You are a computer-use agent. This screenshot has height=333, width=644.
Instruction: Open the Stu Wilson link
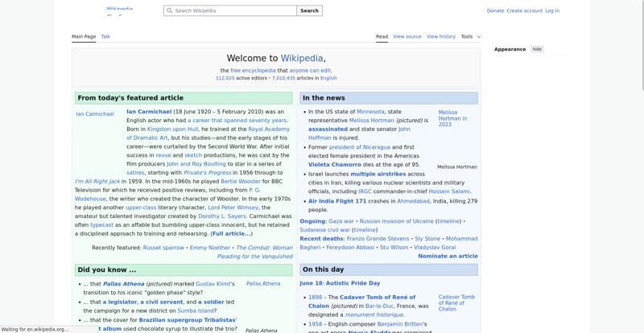pyautogui.click(x=394, y=248)
